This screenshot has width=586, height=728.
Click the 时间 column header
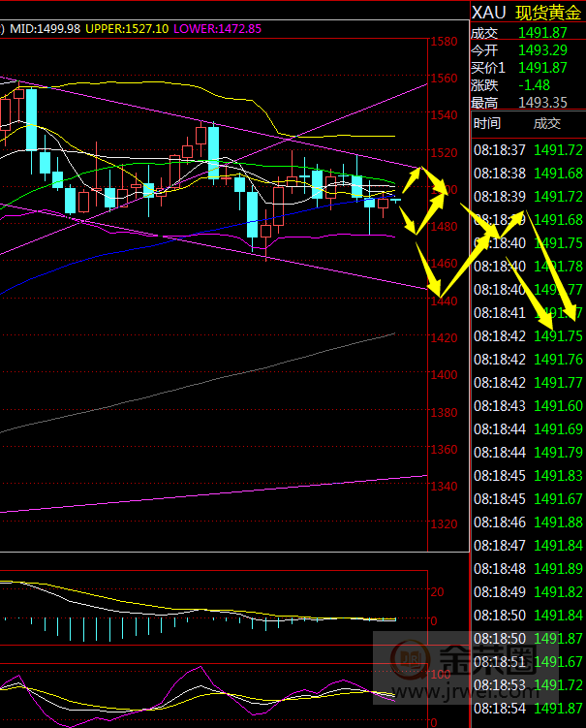[x=487, y=123]
